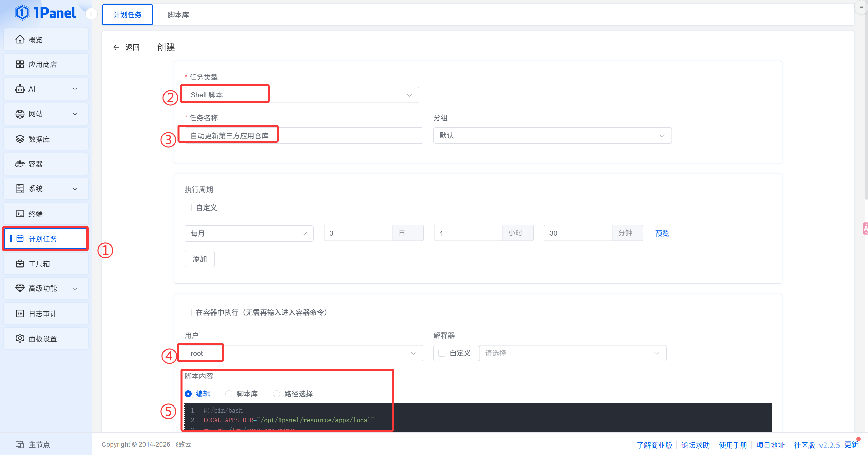
Task: Open the 终端 terminal icon
Action: (x=20, y=214)
